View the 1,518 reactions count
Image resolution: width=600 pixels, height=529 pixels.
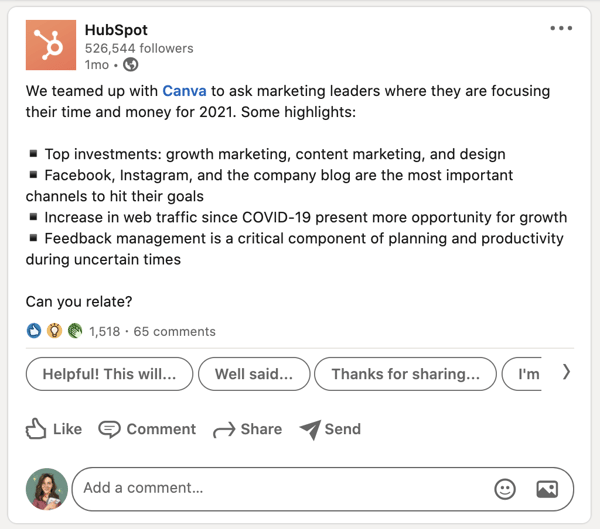104,331
